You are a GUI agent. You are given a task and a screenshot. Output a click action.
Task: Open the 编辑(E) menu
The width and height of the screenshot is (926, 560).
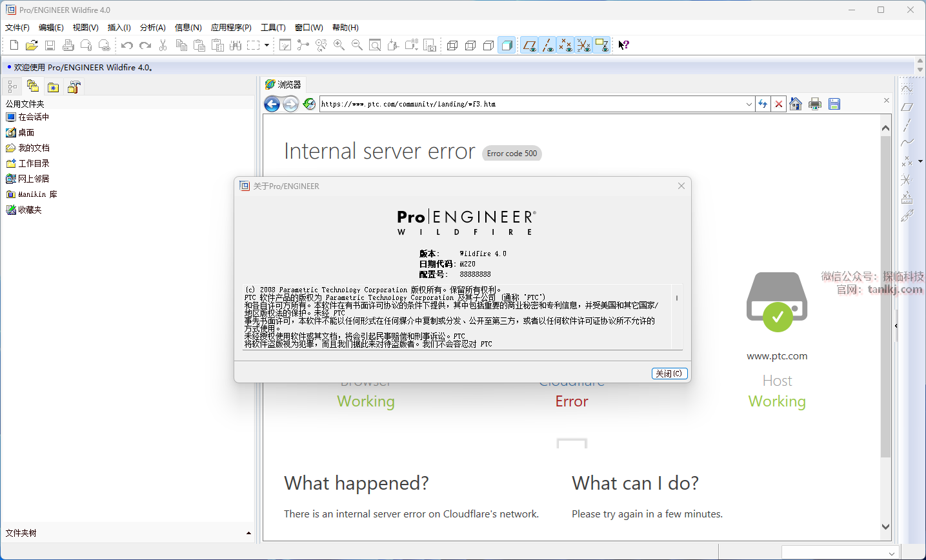click(51, 28)
